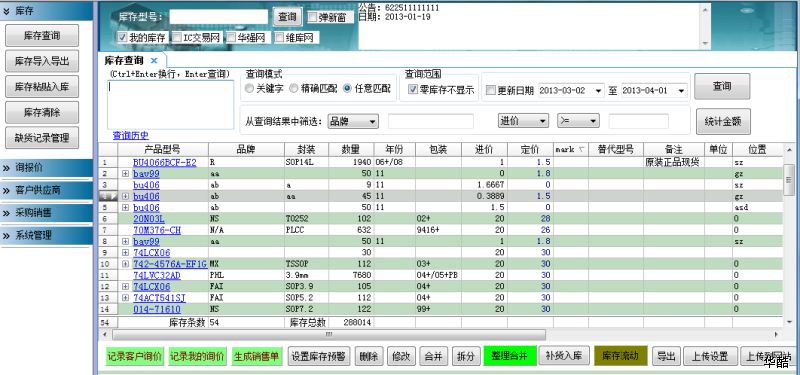Click the 进价 filter value field
Image resolution: width=800 pixels, height=375 pixels.
point(638,121)
